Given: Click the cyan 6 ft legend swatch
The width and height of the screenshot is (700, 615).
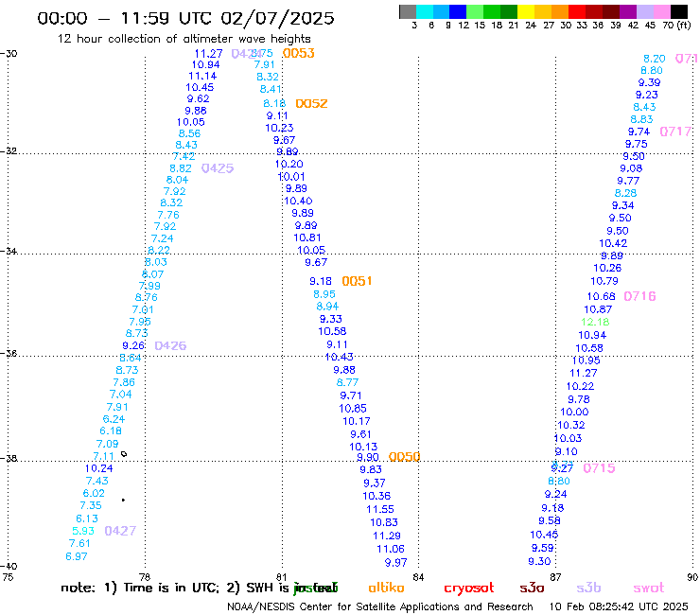Looking at the screenshot, I should (425, 11).
